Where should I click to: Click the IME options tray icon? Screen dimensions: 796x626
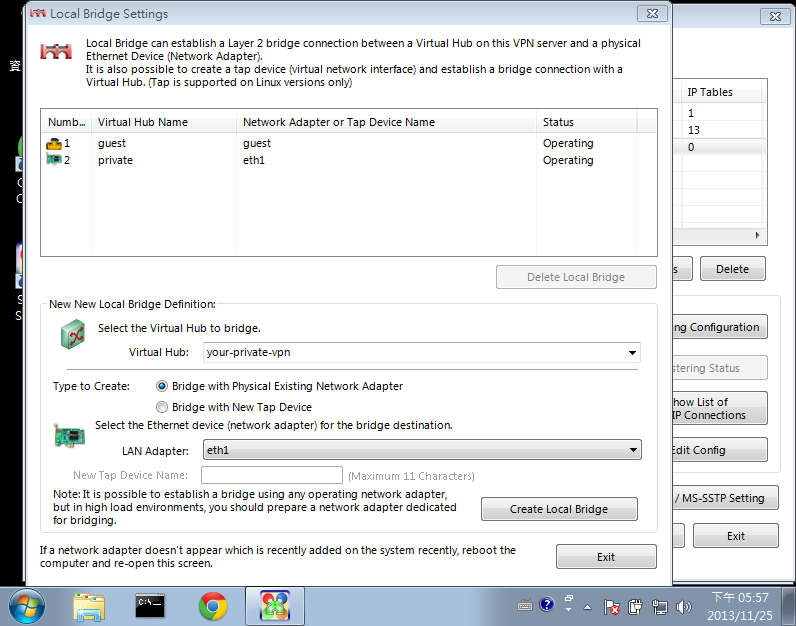(x=569, y=603)
